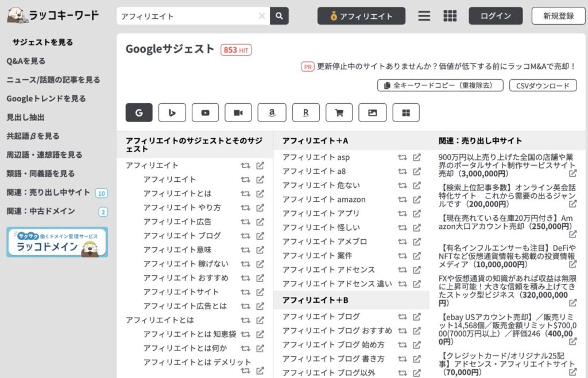Screen dimensions: 588x378
Task: Click keyword アフィリエイトとは 知恵袋
Action: point(189,334)
